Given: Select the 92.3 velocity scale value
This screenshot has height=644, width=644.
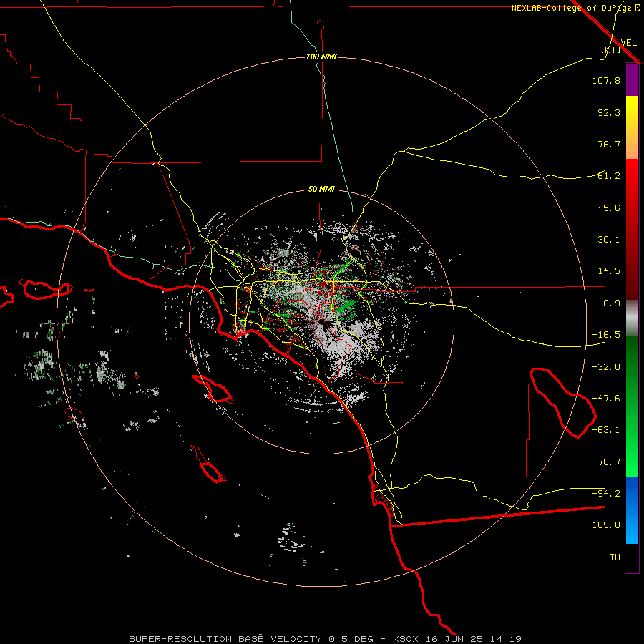Looking at the screenshot, I should tap(609, 112).
